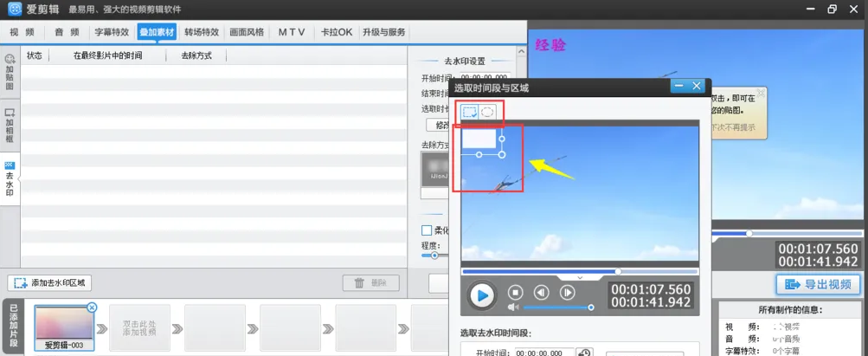Expand the chevron below the preview timeline
Image resolution: width=868 pixels, height=356 pixels.
click(x=580, y=277)
